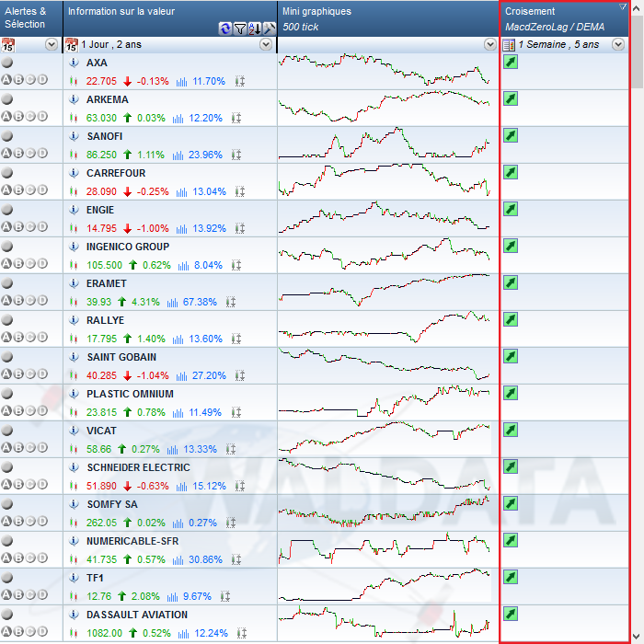The width and height of the screenshot is (644, 644).
Task: Click volume bars icon in VICAT row
Action: (x=173, y=449)
